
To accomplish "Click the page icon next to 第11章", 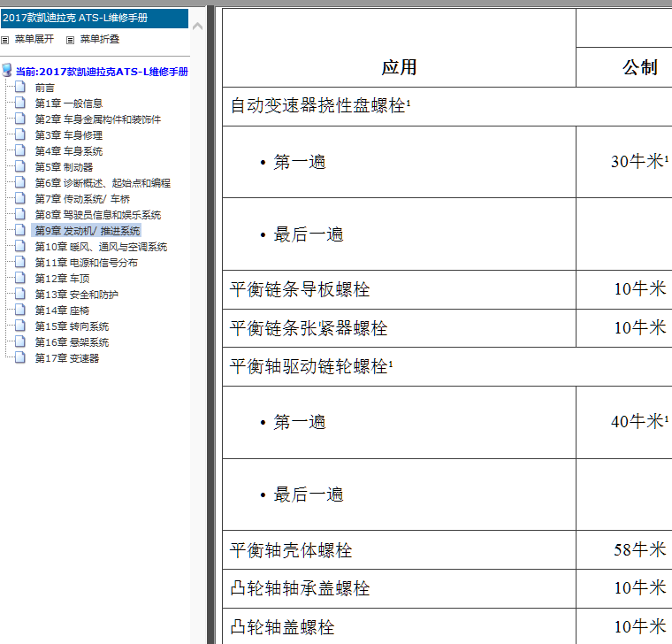I will pyautogui.click(x=20, y=262).
